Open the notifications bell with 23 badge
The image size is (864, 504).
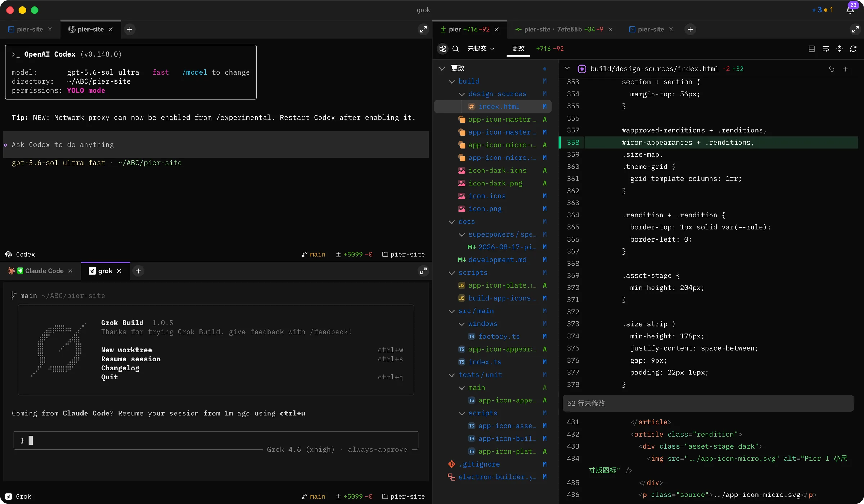tap(850, 10)
